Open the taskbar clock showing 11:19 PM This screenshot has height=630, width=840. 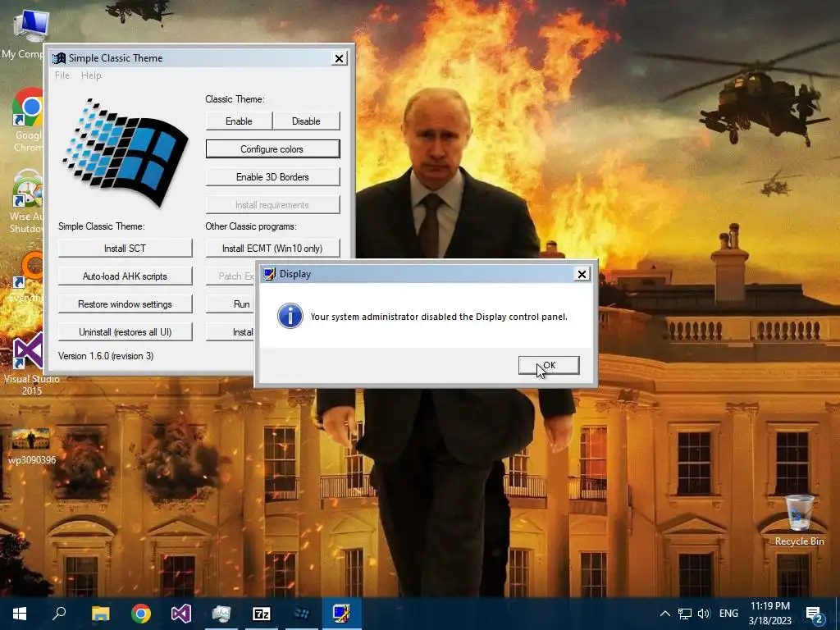coord(769,614)
